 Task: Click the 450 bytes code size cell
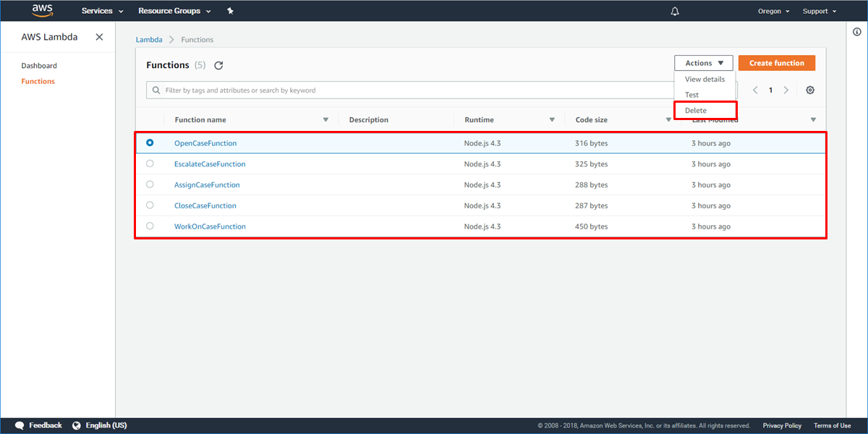point(592,227)
